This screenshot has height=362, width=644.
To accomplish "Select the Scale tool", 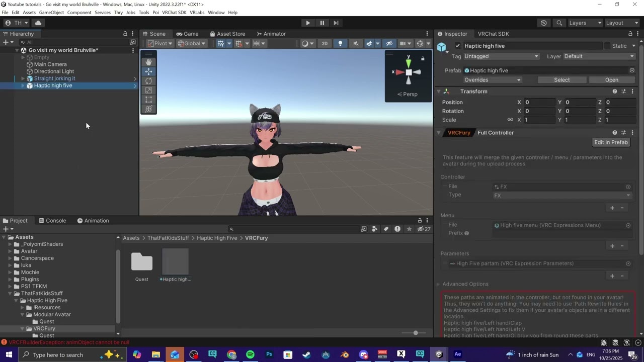I will point(148,90).
